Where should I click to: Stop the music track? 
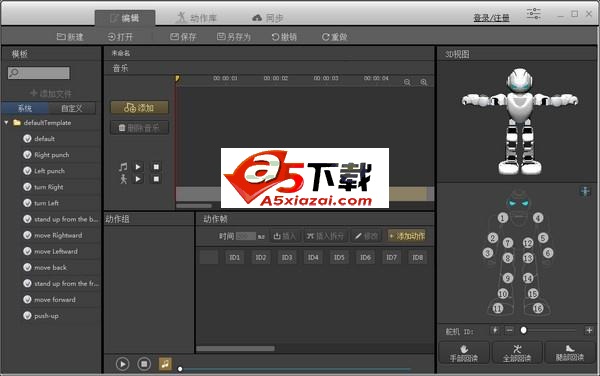click(x=156, y=167)
